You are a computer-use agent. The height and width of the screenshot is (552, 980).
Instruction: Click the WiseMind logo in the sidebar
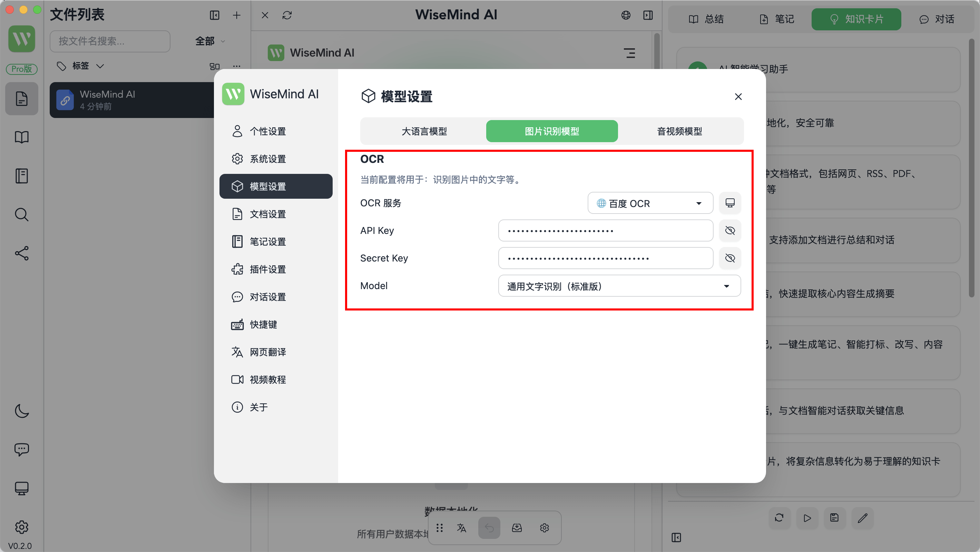click(22, 39)
